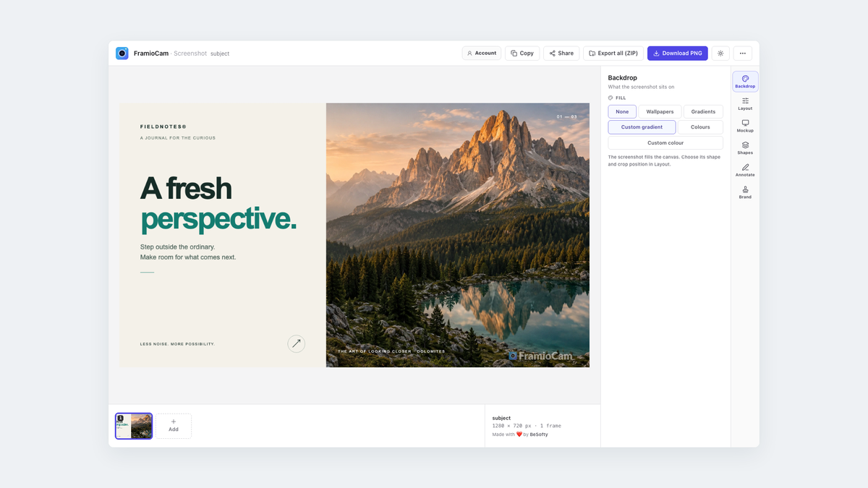Add a new frame
868x488 pixels.
click(174, 426)
